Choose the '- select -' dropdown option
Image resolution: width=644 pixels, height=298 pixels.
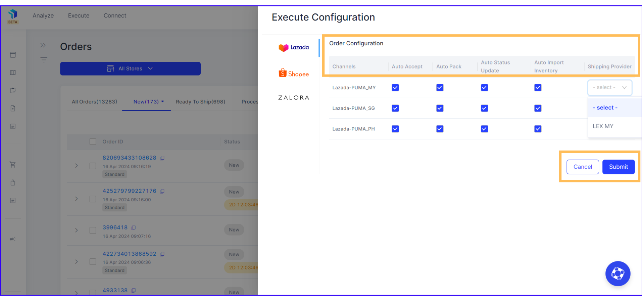pyautogui.click(x=614, y=108)
